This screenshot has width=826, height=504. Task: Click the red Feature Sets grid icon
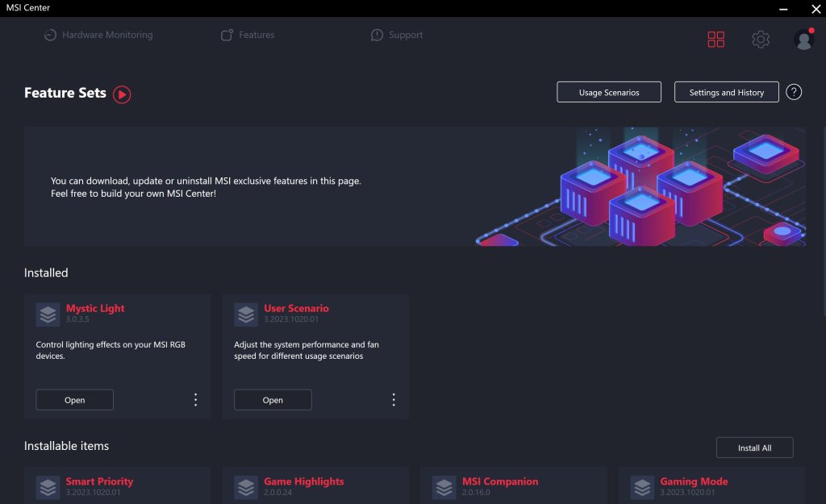click(715, 39)
